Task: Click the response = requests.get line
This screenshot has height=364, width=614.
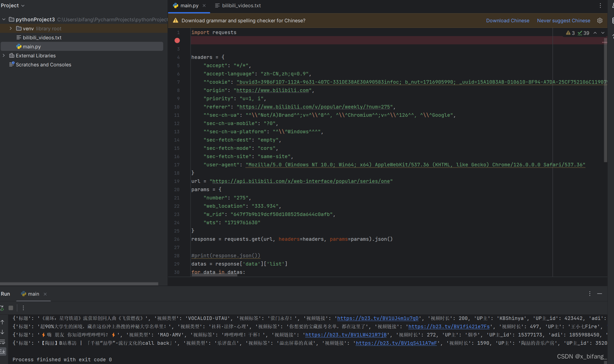Action: [x=292, y=239]
